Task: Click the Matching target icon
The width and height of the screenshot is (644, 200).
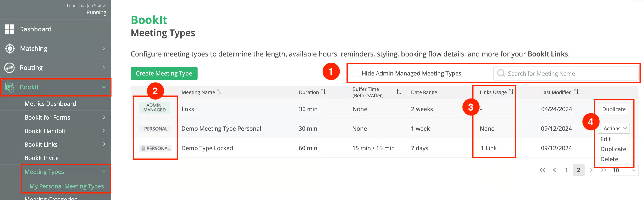Action: click(10, 49)
